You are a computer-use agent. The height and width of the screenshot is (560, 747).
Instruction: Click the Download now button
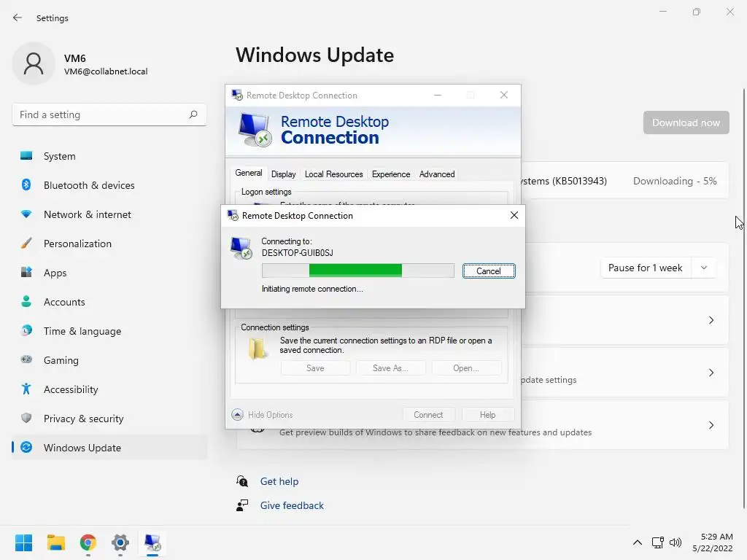686,122
